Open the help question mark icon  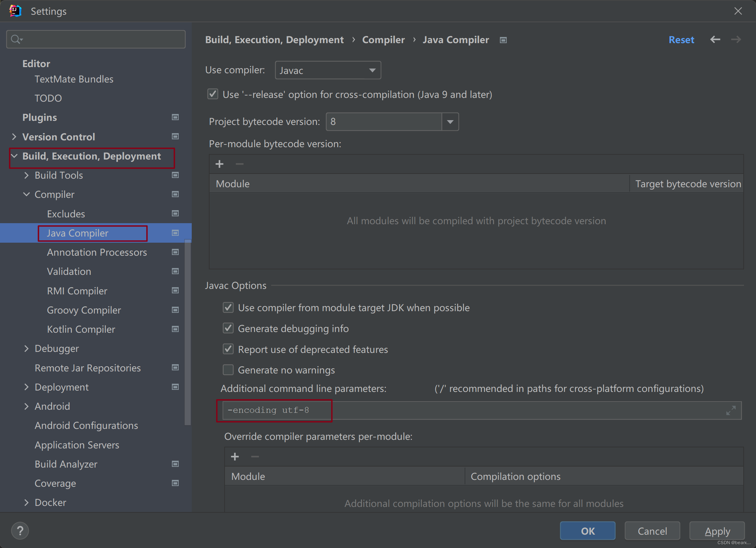click(20, 531)
